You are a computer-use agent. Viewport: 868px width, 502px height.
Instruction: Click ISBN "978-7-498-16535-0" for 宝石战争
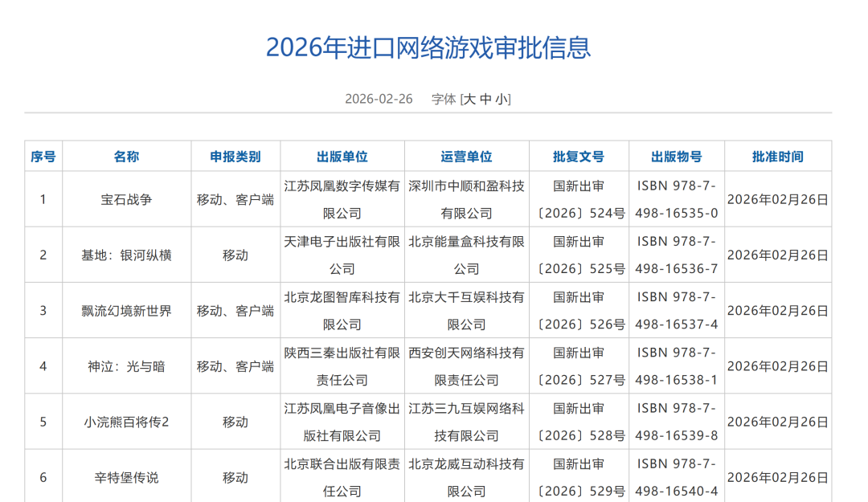pos(676,199)
